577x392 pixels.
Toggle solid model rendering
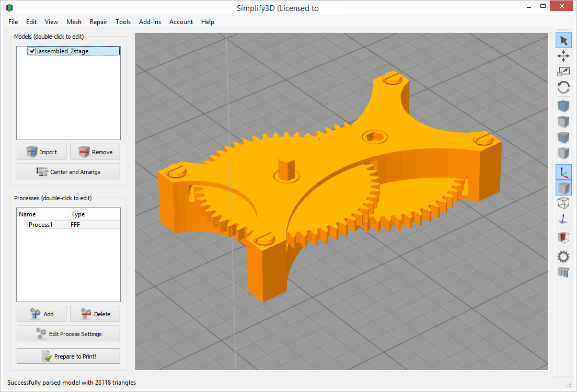click(563, 188)
